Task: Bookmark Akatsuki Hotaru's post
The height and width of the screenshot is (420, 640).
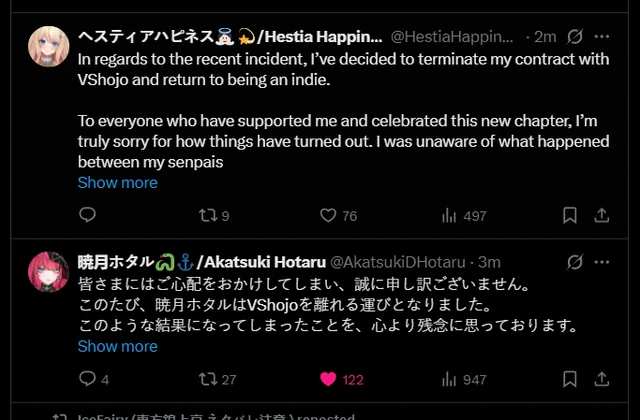Action: click(569, 379)
